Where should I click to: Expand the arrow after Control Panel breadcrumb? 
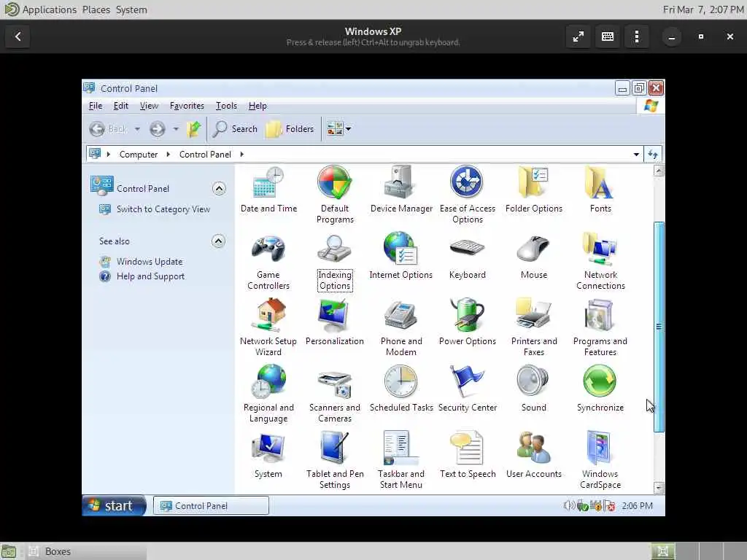242,155
